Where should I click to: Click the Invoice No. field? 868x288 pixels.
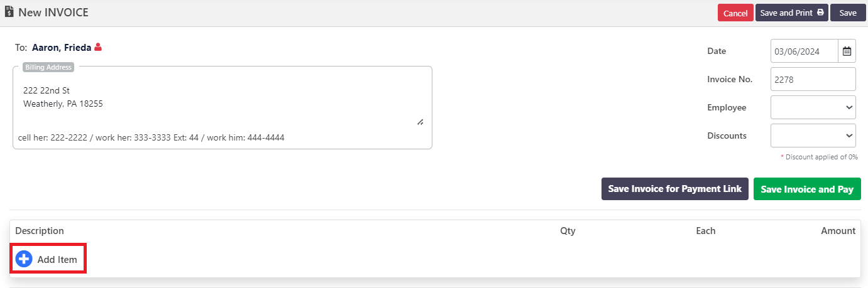click(x=813, y=79)
